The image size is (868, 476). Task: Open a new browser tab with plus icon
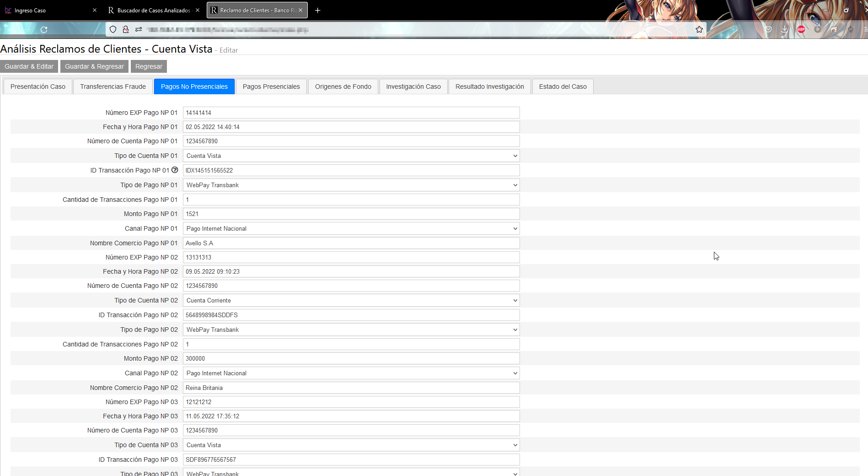(x=318, y=10)
